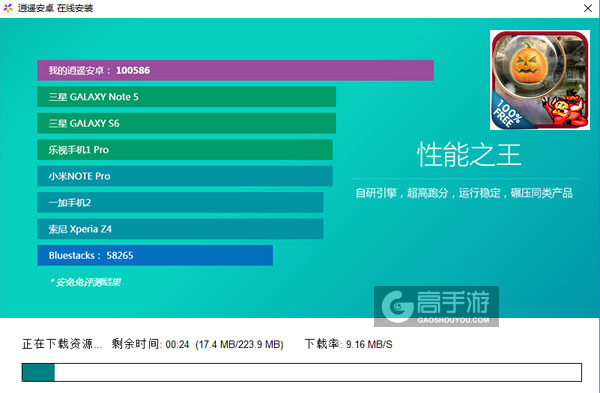Click the 剩余时间 00:24 readout
This screenshot has height=393, width=600.
(197, 344)
